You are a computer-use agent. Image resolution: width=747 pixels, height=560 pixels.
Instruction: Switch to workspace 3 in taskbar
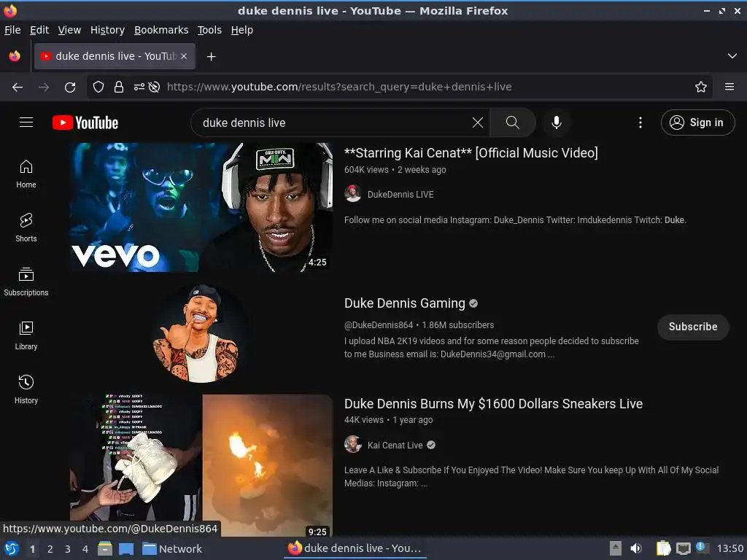68,549
